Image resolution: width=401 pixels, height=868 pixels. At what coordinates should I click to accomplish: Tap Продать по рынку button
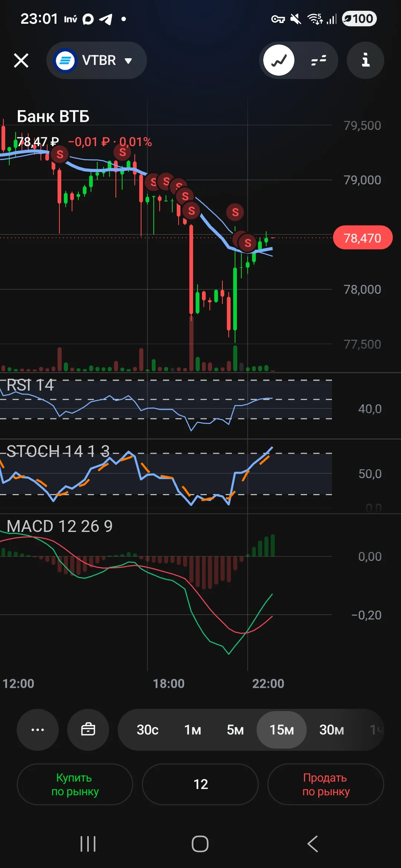[x=326, y=784]
